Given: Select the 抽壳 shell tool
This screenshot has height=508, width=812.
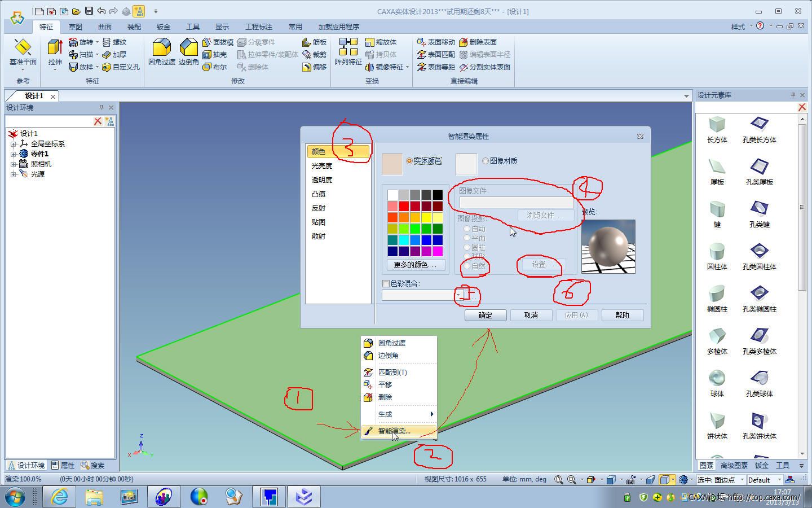Looking at the screenshot, I should point(215,55).
